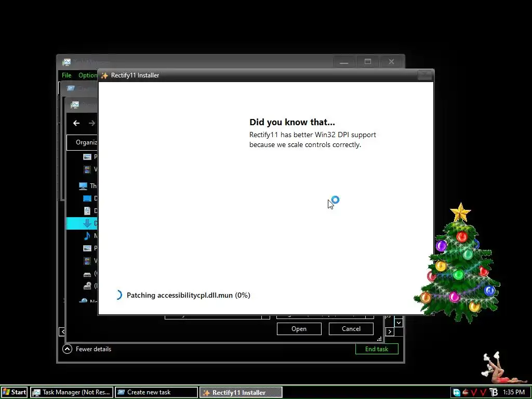The height and width of the screenshot is (399, 532).
Task: Go forward in the Browse dialog
Action: coord(91,123)
